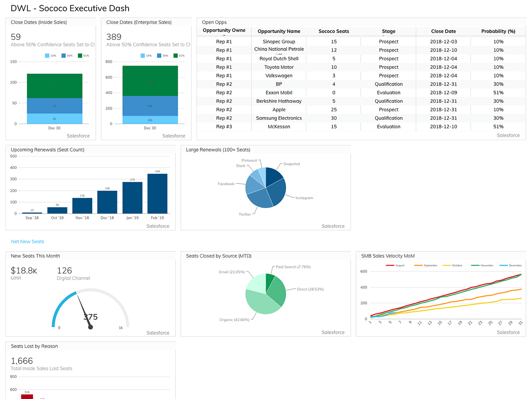Click the Sococo Seats column header
Viewport: 532px width, 399px height.
coord(333,31)
